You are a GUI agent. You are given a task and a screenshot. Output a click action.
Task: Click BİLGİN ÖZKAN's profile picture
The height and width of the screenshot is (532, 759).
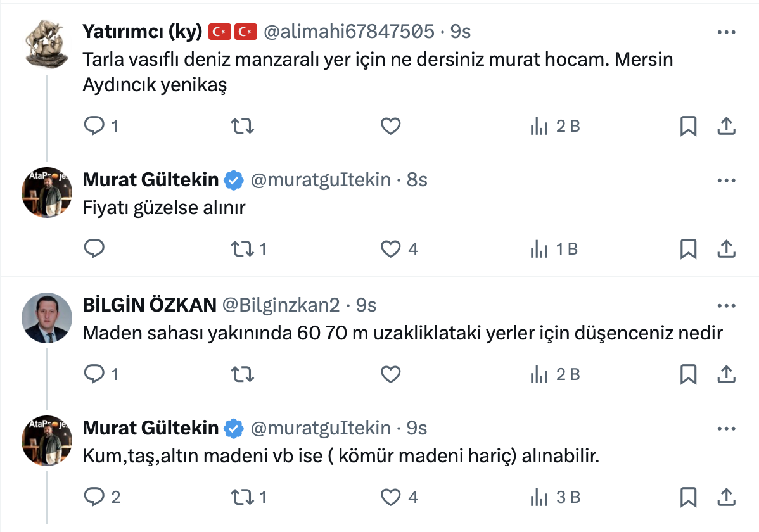click(x=47, y=317)
